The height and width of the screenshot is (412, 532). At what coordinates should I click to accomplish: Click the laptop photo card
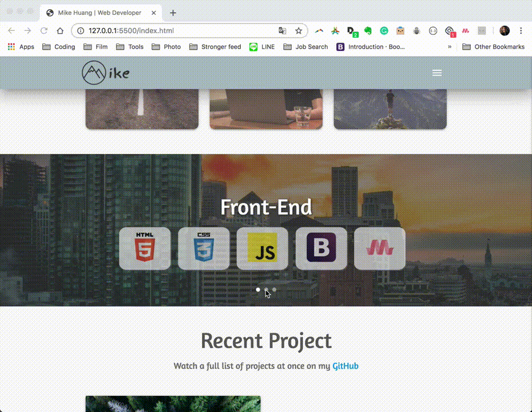[266, 109]
